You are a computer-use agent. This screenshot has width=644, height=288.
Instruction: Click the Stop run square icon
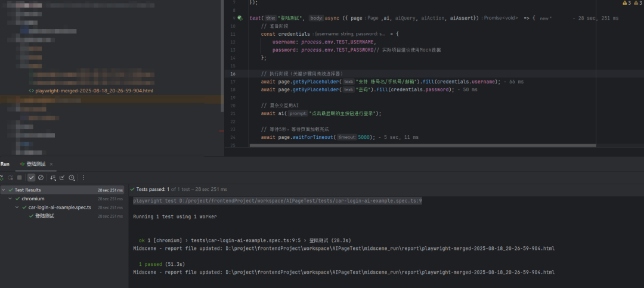click(x=19, y=178)
